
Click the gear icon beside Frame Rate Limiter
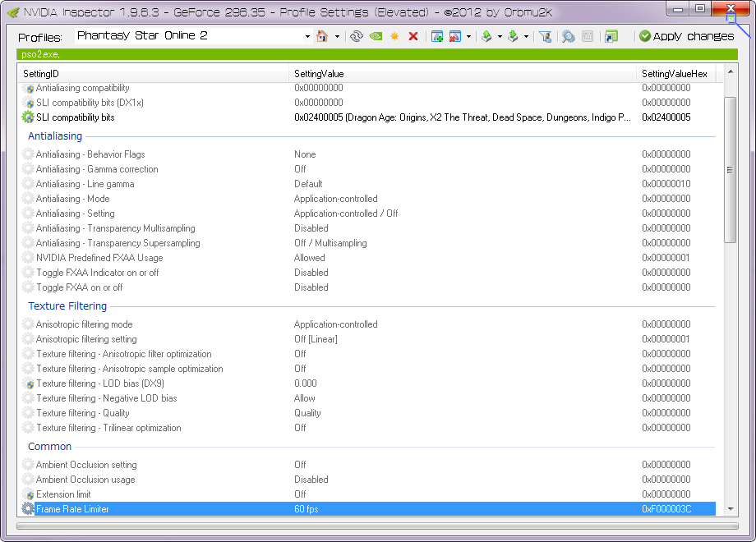[x=28, y=509]
